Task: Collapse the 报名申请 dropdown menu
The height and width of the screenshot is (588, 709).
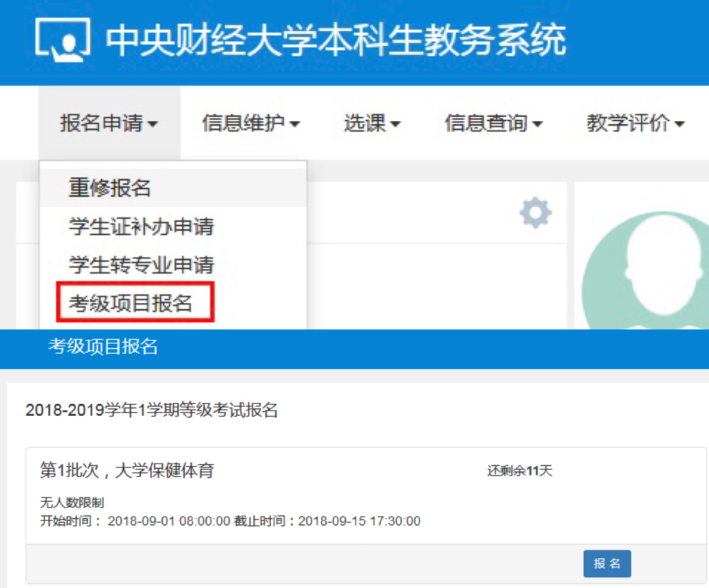Action: (109, 123)
